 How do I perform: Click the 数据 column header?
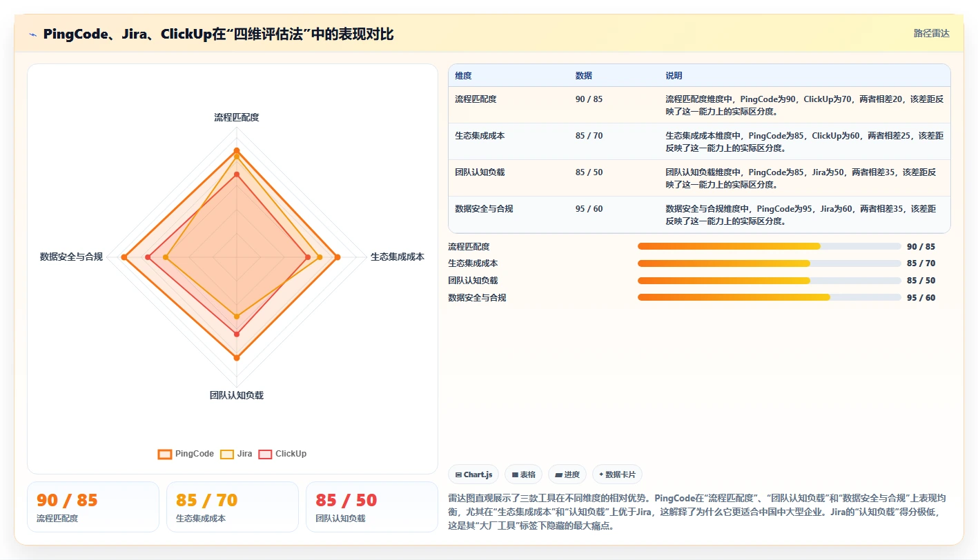(583, 76)
